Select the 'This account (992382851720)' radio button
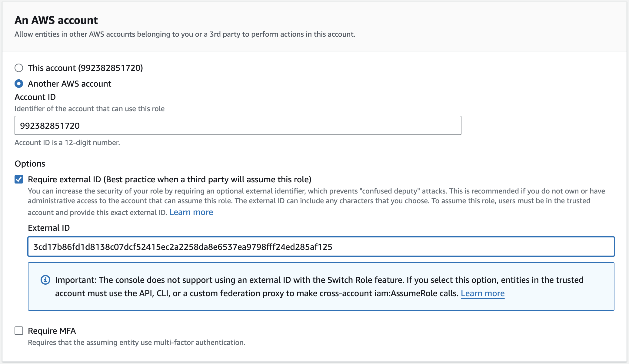629x364 pixels. [x=19, y=68]
